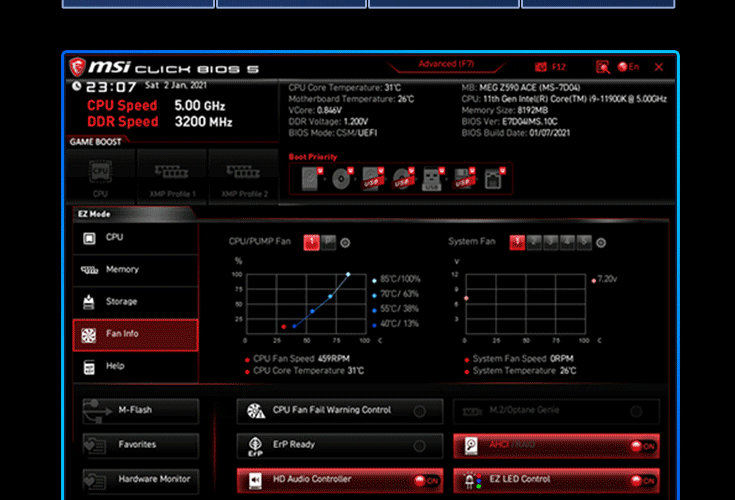This screenshot has width=735, height=500.
Task: Take a screenshot with the F12 camera icon
Action: pos(541,67)
